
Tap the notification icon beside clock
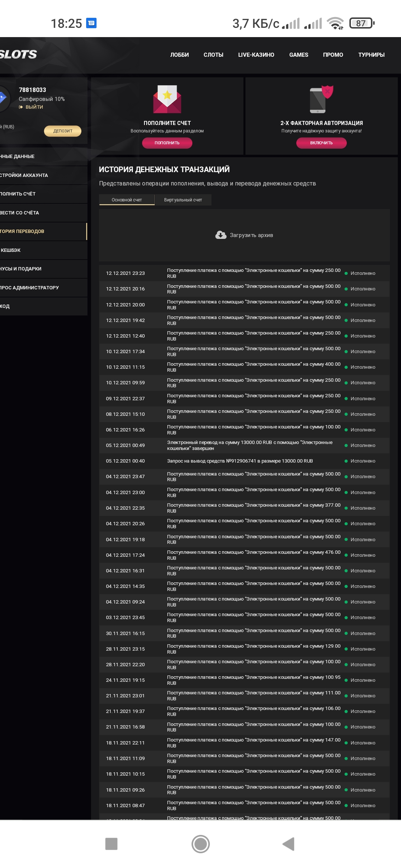pyautogui.click(x=91, y=23)
